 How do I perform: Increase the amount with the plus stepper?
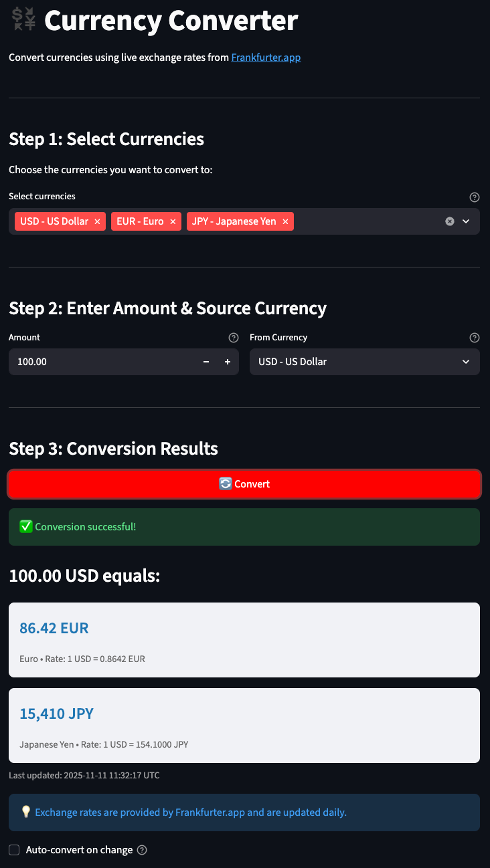pyautogui.click(x=228, y=362)
